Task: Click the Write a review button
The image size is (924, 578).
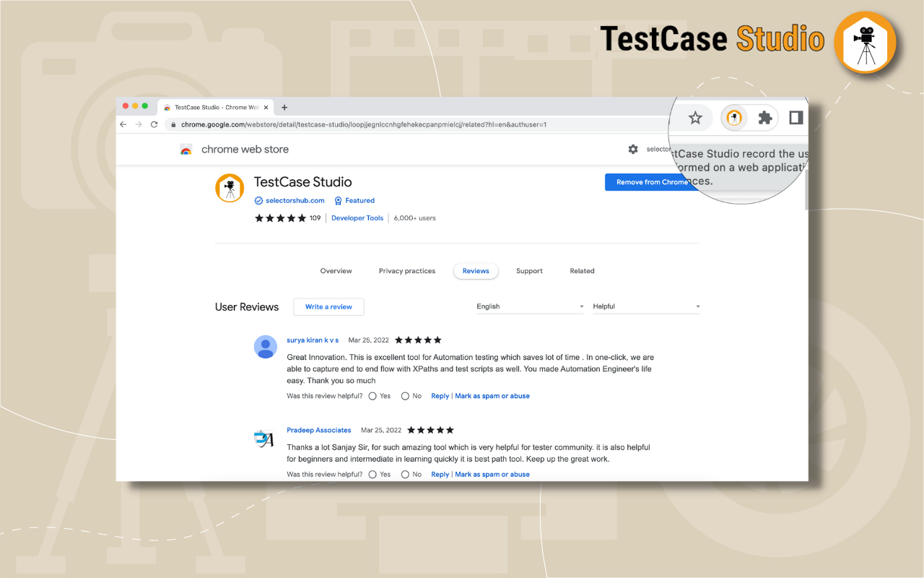Action: [x=328, y=306]
